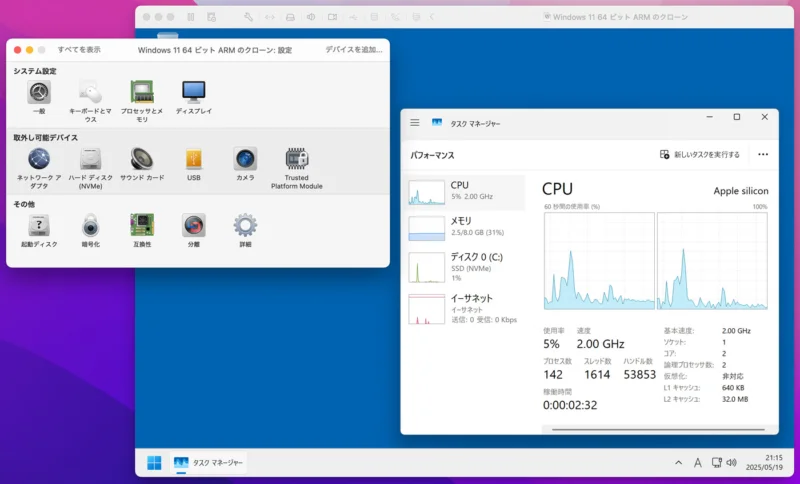Click the USB icon in VM toolbar
Viewport: 800px width, 484px height.
point(353,17)
